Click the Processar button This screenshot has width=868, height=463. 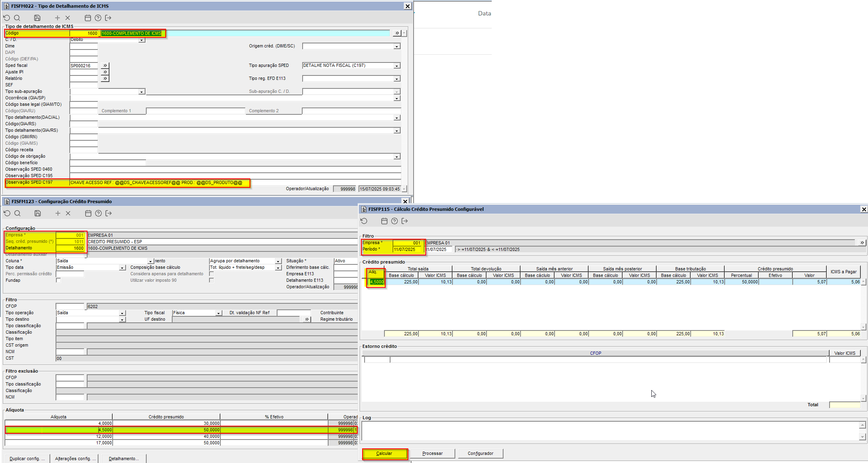[432, 453]
